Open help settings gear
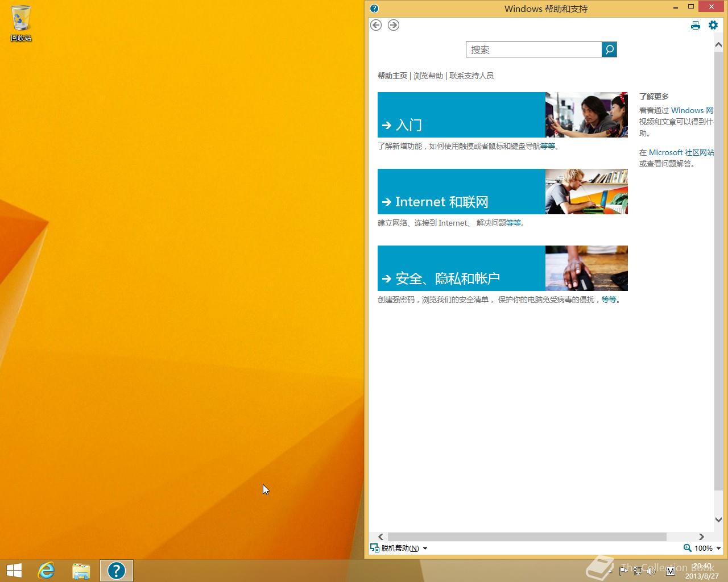 713,25
